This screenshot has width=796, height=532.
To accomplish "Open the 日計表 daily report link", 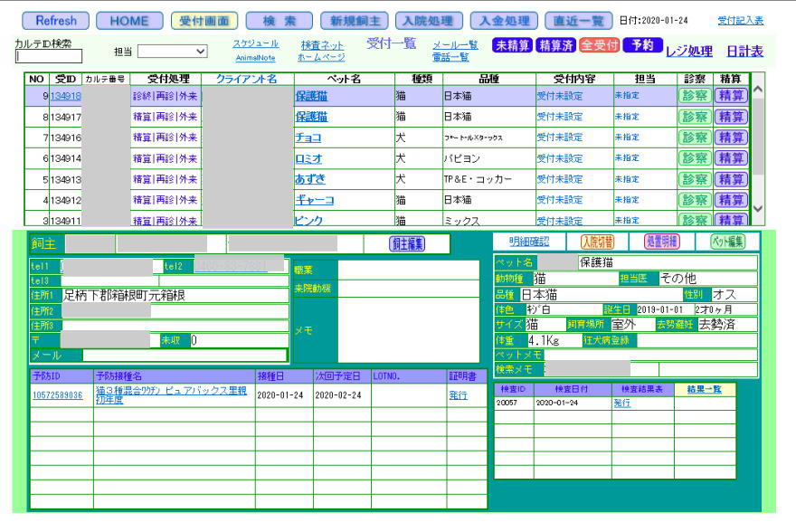I will click(744, 52).
